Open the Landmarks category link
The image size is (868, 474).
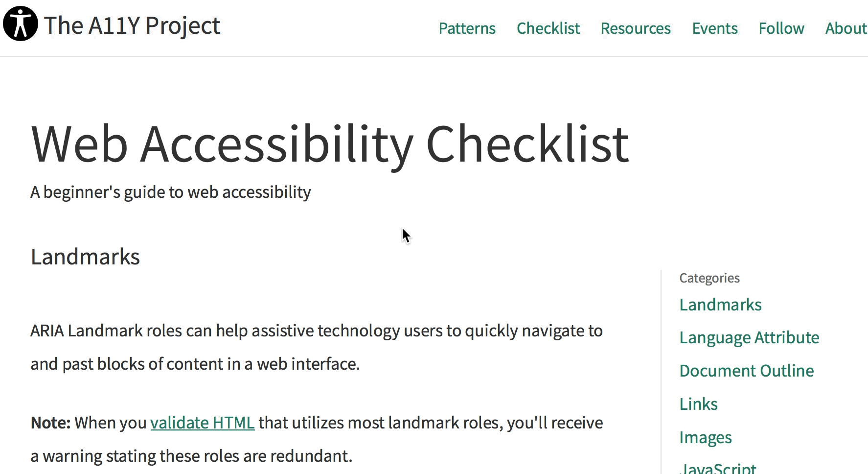(x=720, y=304)
